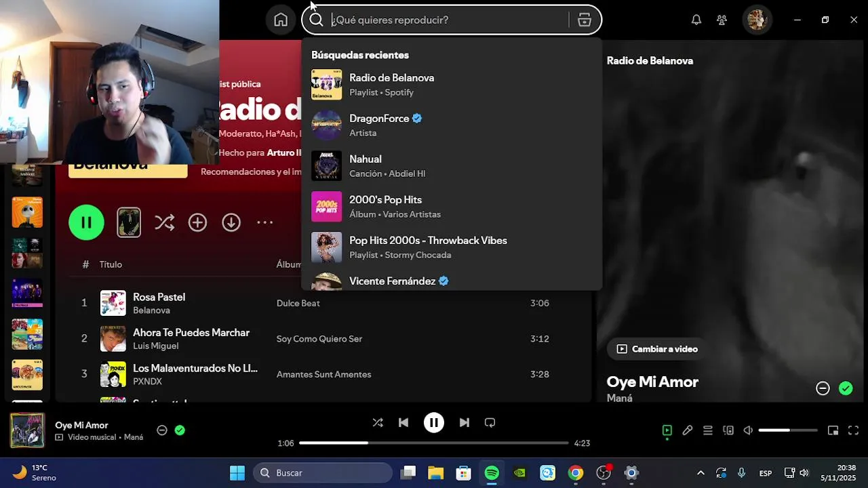The width and height of the screenshot is (868, 488).
Task: Exclude song with minus icon in right panel
Action: (x=823, y=388)
